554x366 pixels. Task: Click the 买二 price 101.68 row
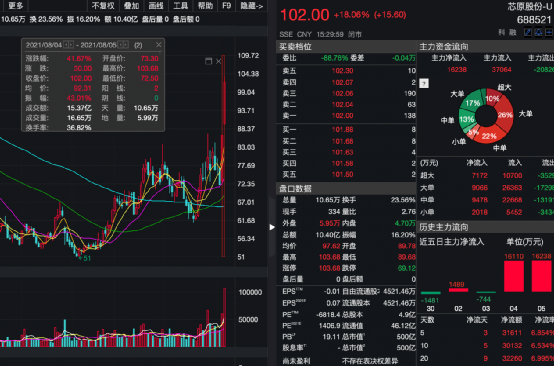point(346,141)
